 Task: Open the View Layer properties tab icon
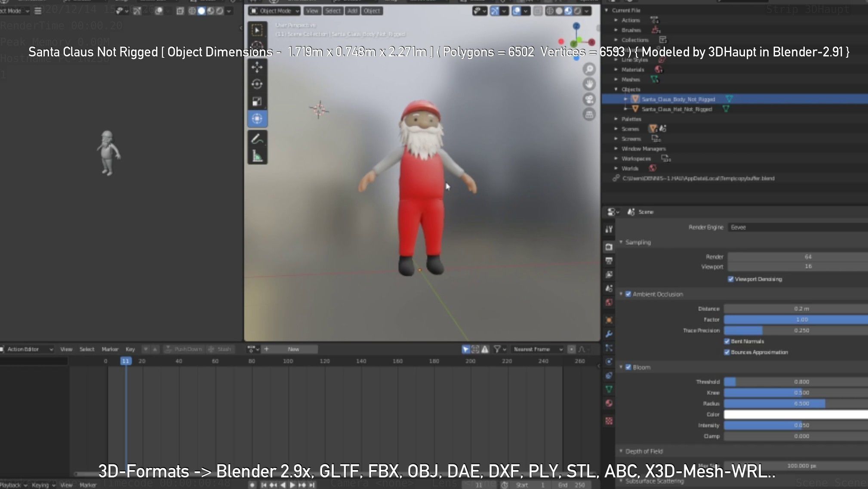click(x=609, y=275)
